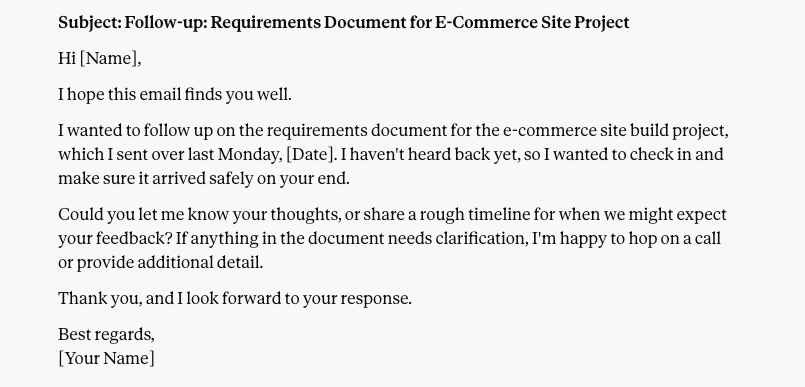The width and height of the screenshot is (805, 387).
Task: Click "provide additional detail" text
Action: [169, 263]
